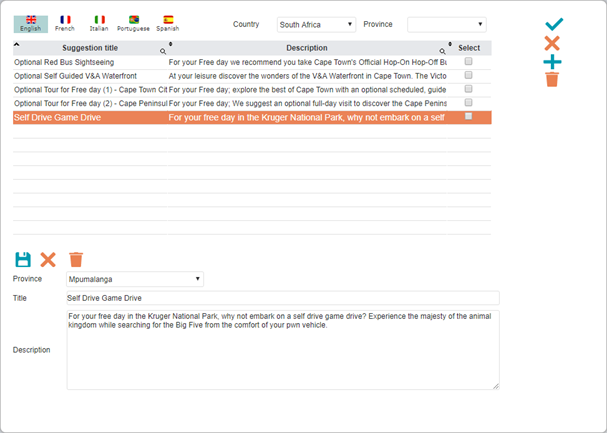Viewport: 607px width, 433px height.
Task: Click inside the Description text area
Action: pyautogui.click(x=283, y=350)
